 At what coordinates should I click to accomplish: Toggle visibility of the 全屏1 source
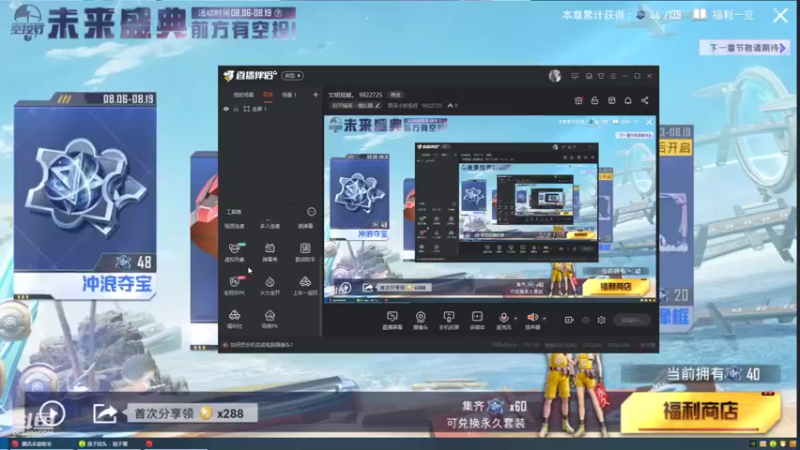point(226,109)
